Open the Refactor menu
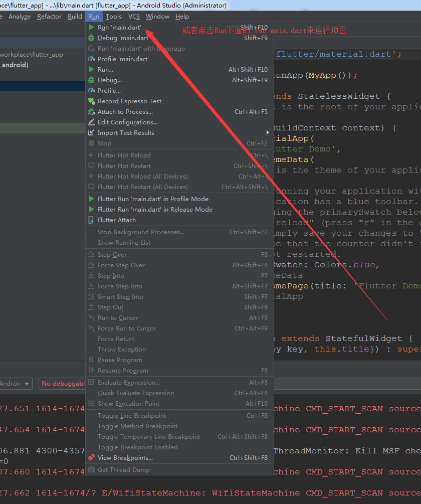Screen dimensions: 421x504 tap(49, 17)
